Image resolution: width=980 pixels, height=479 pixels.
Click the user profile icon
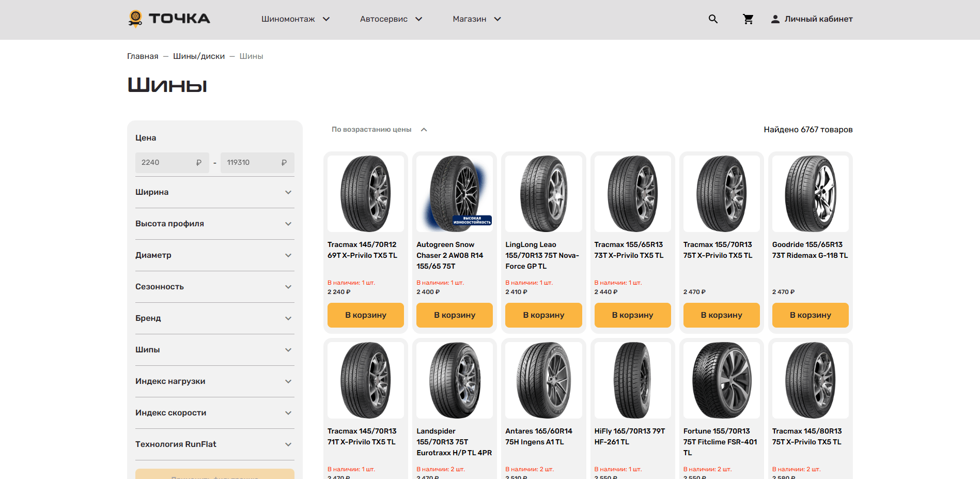tap(775, 19)
